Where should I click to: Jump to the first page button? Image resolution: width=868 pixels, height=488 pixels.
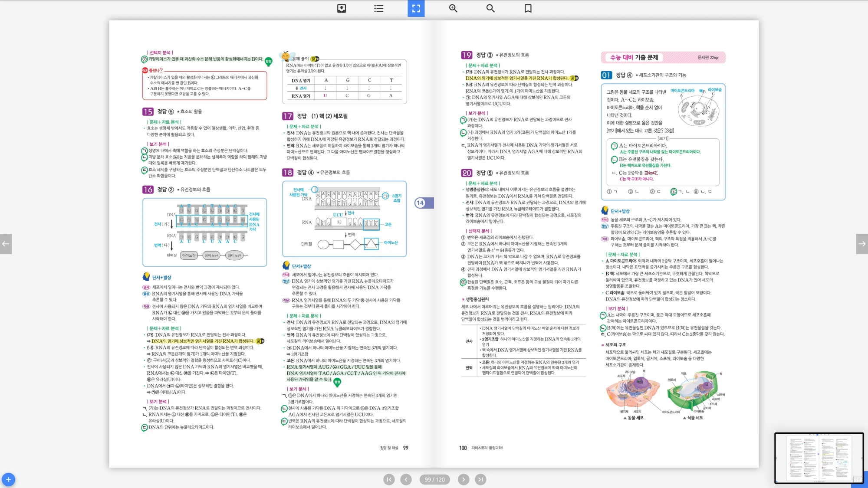click(x=389, y=479)
